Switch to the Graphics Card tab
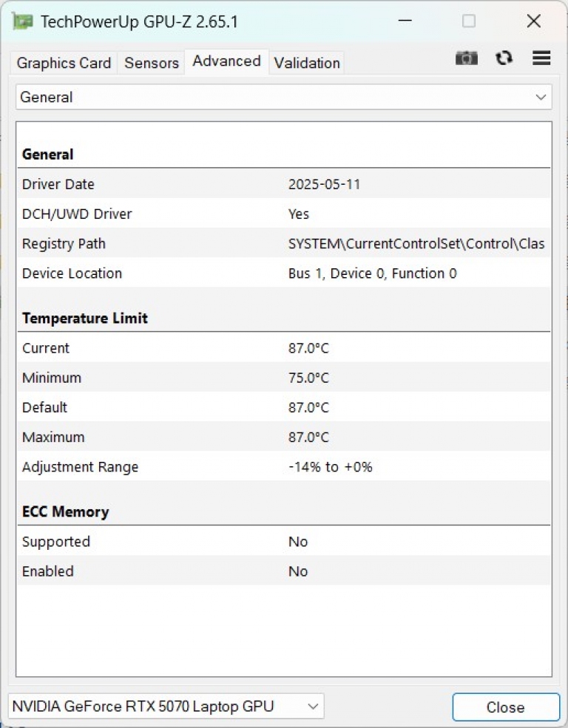The width and height of the screenshot is (568, 728). [64, 63]
